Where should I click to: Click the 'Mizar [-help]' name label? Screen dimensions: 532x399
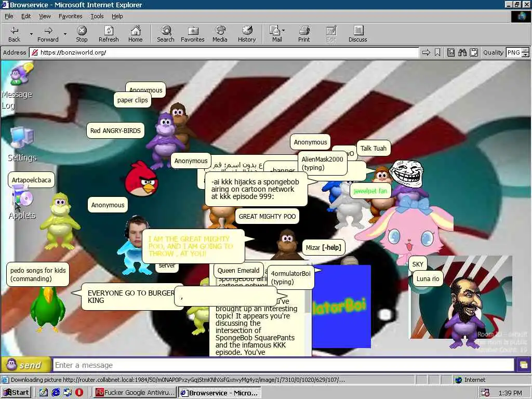pos(323,248)
